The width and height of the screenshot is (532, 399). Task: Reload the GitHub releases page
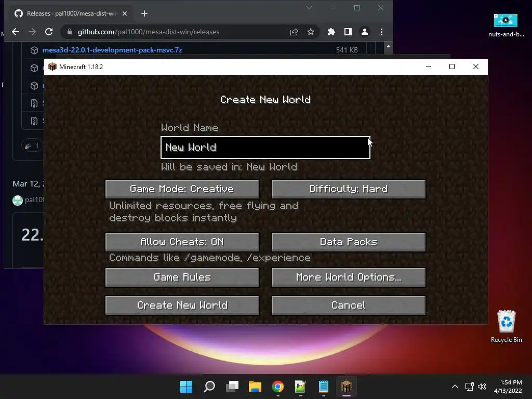coord(49,32)
